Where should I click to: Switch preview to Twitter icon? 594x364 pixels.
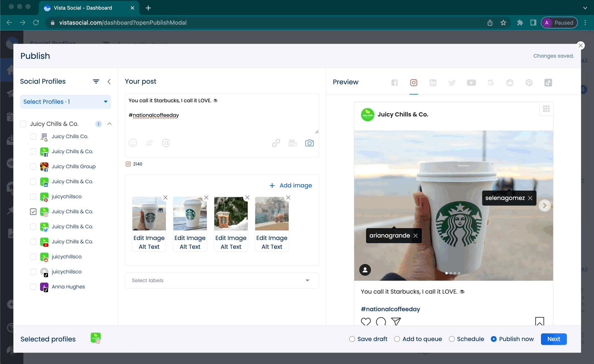(452, 83)
